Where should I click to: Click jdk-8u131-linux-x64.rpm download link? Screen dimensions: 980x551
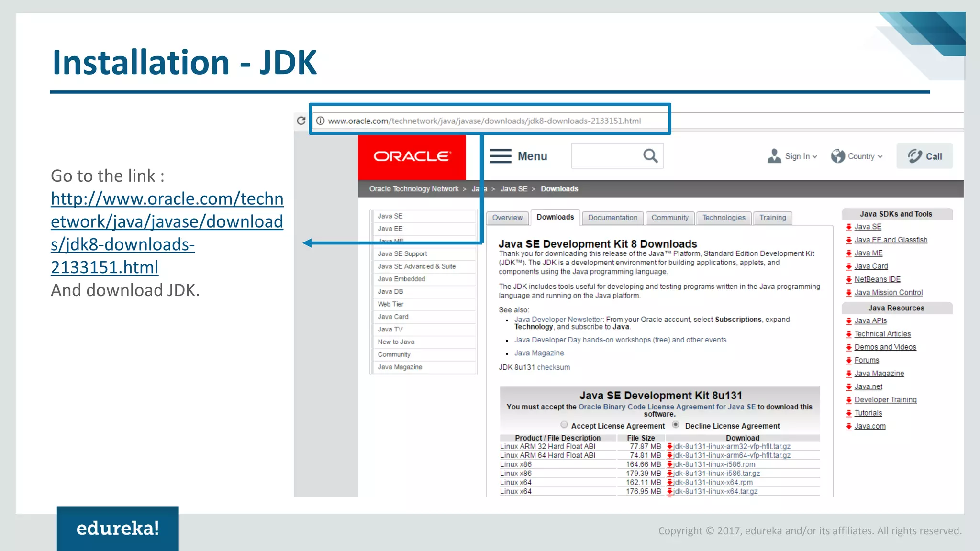pos(713,483)
